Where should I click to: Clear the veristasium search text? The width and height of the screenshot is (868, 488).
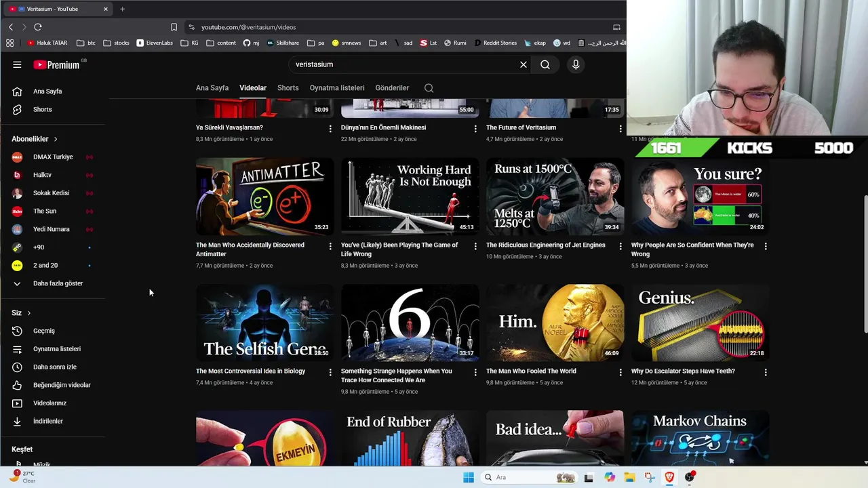[524, 64]
